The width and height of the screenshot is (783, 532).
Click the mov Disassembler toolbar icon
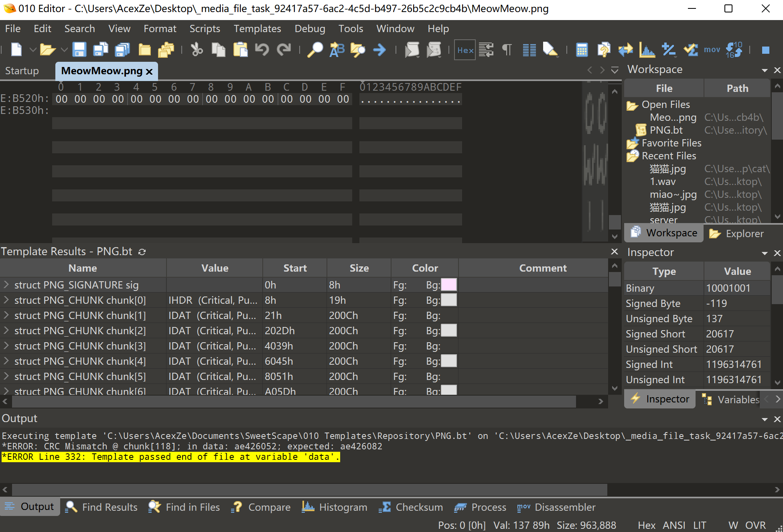coord(712,50)
